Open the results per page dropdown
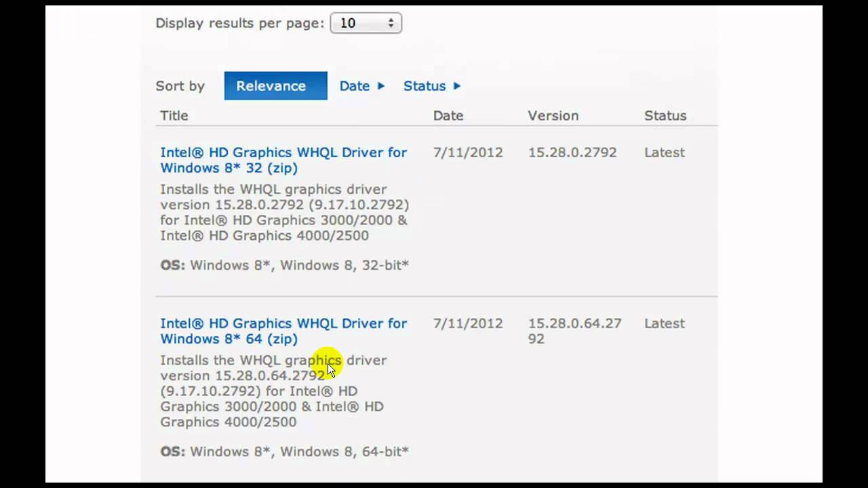The width and height of the screenshot is (868, 488). click(x=366, y=23)
